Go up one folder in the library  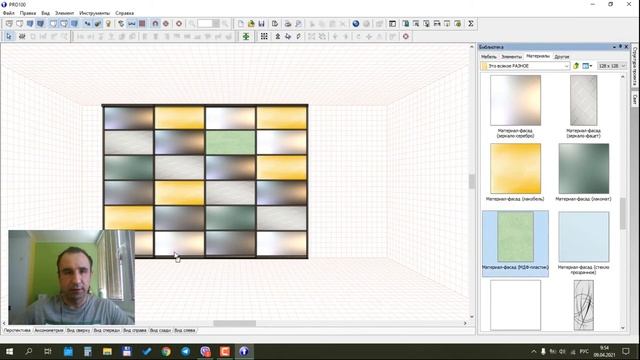coord(576,66)
